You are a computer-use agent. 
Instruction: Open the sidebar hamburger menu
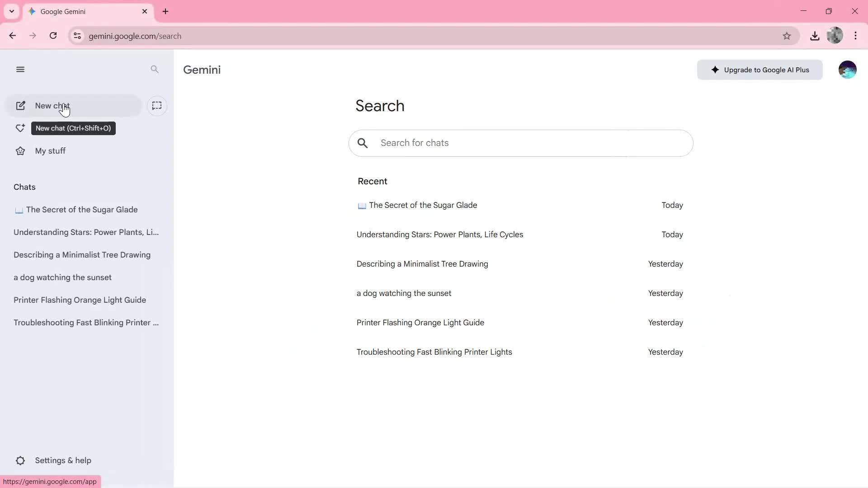[20, 69]
